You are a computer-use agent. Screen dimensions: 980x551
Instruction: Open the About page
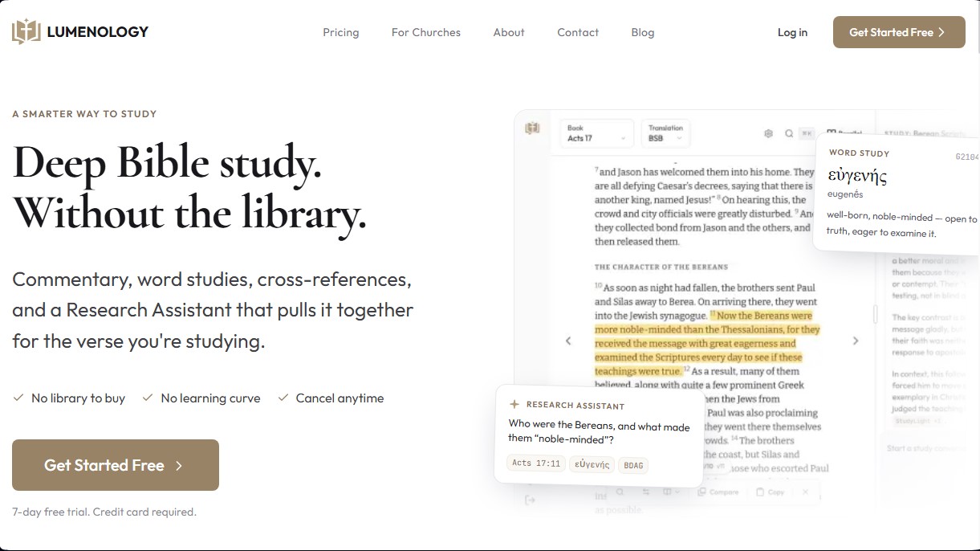(x=509, y=32)
